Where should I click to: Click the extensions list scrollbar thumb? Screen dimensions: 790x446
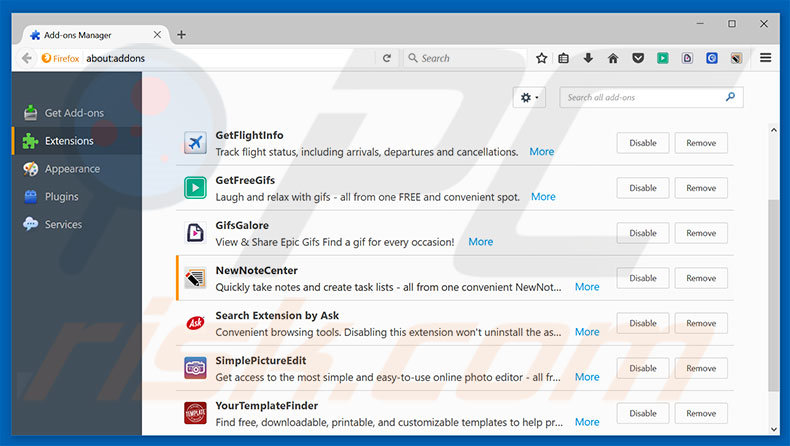(774, 295)
